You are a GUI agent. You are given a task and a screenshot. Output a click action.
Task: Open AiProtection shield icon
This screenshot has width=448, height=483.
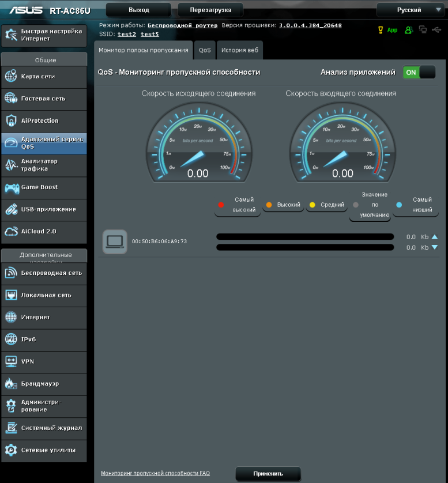[x=11, y=120]
